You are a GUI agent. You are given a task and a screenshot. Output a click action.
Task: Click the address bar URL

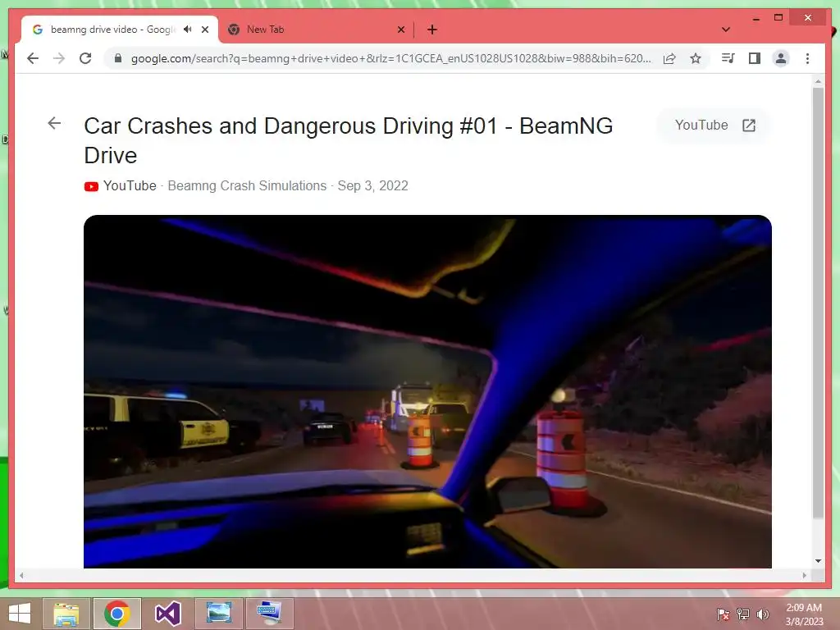pos(391,58)
